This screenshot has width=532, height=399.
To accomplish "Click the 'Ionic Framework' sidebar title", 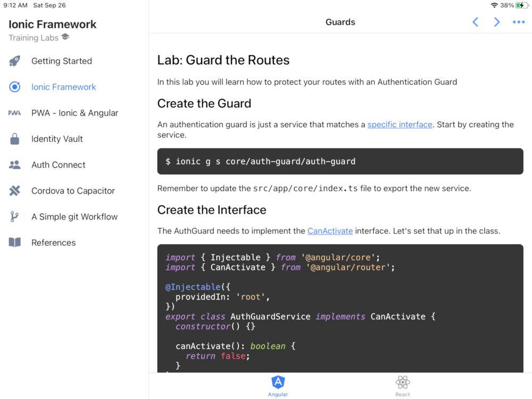I will pyautogui.click(x=53, y=24).
